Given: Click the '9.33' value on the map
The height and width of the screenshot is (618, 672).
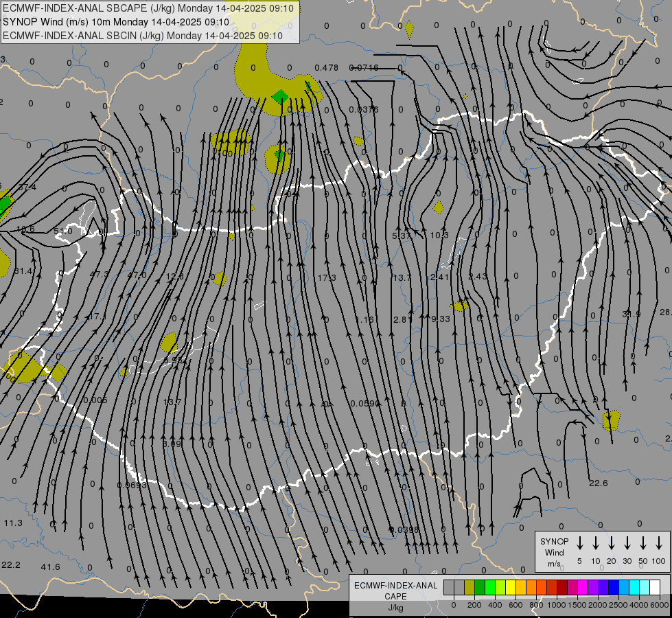Looking at the screenshot, I should click(x=441, y=319).
